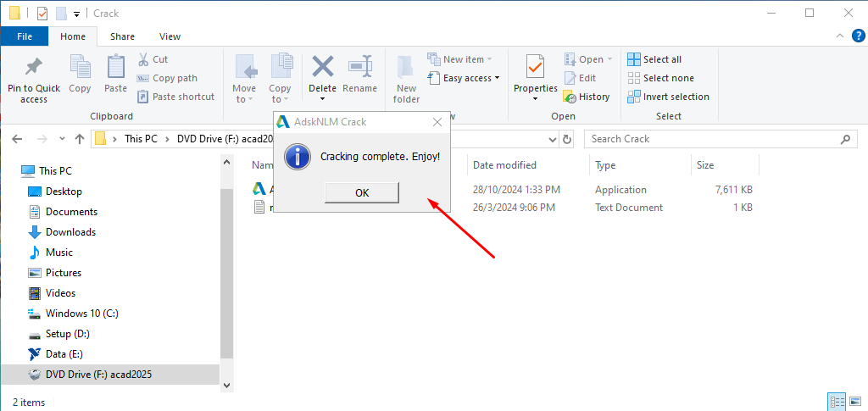Viewport: 868px width, 411px height.
Task: Click Select none in the ribbon
Action: pos(661,78)
